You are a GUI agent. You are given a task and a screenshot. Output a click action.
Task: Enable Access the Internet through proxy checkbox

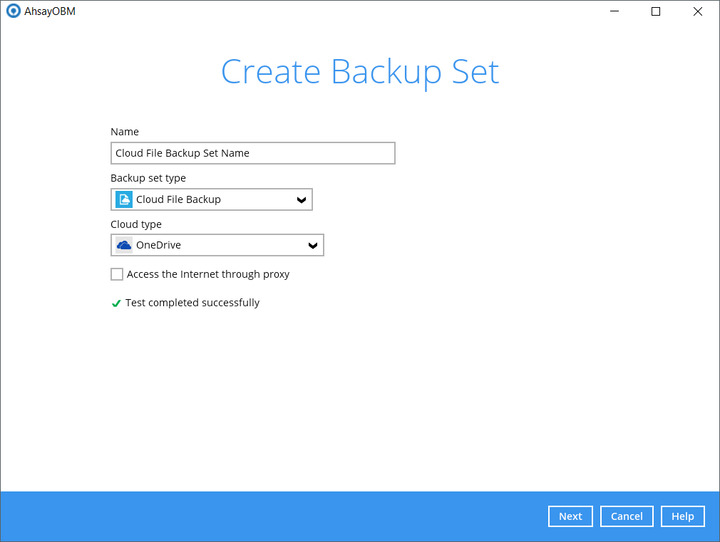117,274
